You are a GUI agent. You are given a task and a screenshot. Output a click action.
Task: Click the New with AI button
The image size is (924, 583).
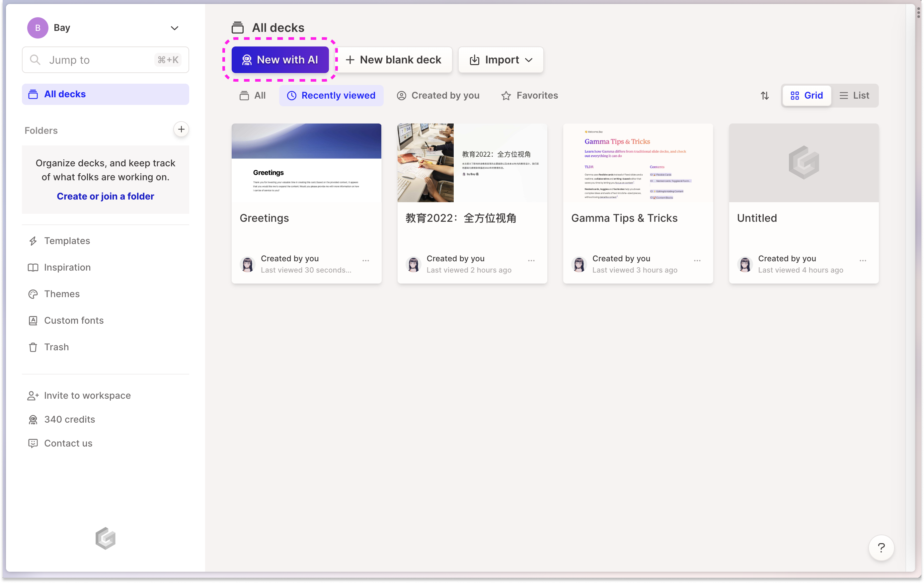pos(280,60)
